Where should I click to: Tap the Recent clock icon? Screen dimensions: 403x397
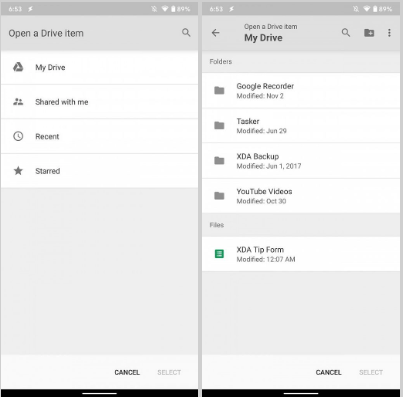click(18, 136)
